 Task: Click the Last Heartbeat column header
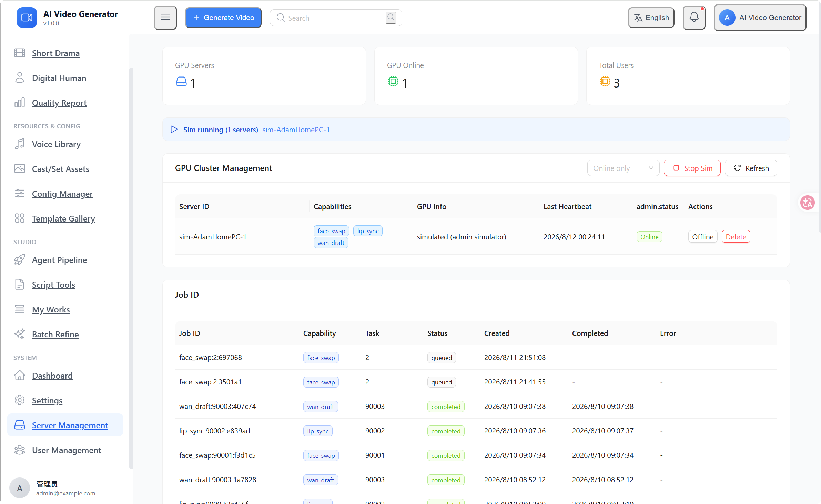[567, 206]
